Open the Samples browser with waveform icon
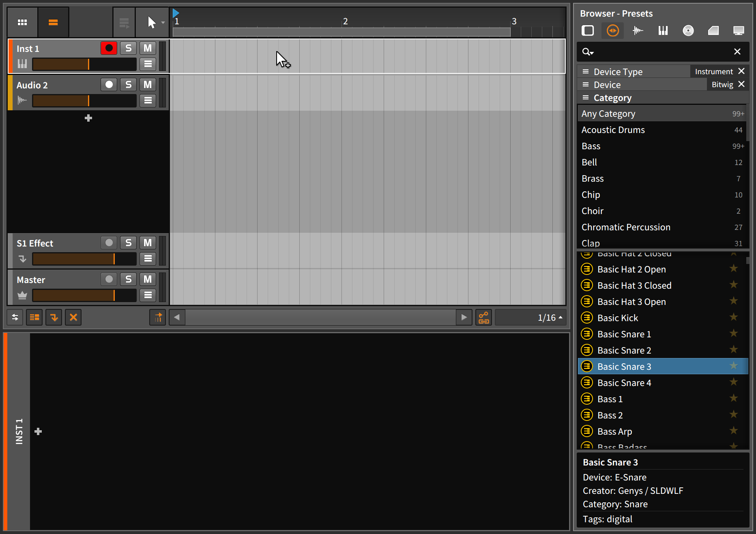 pos(638,30)
